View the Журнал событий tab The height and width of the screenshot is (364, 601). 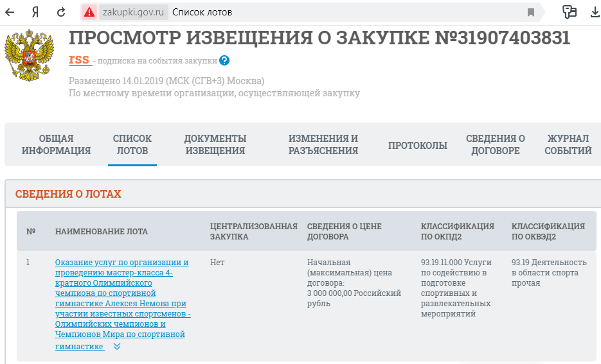click(x=568, y=144)
